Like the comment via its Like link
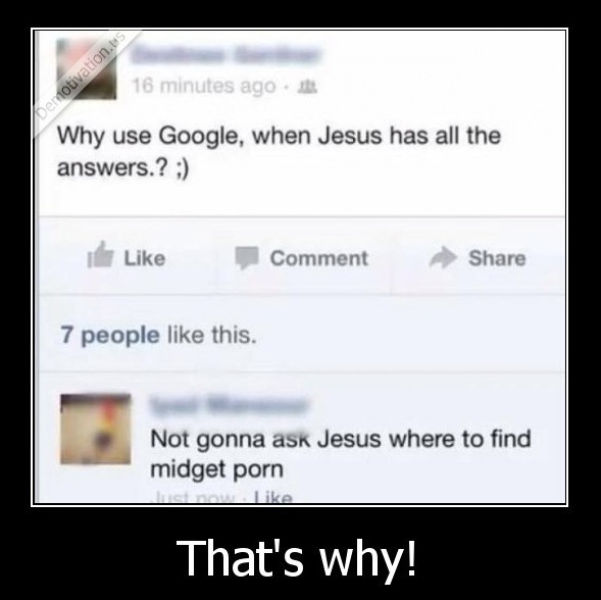 pos(274,498)
